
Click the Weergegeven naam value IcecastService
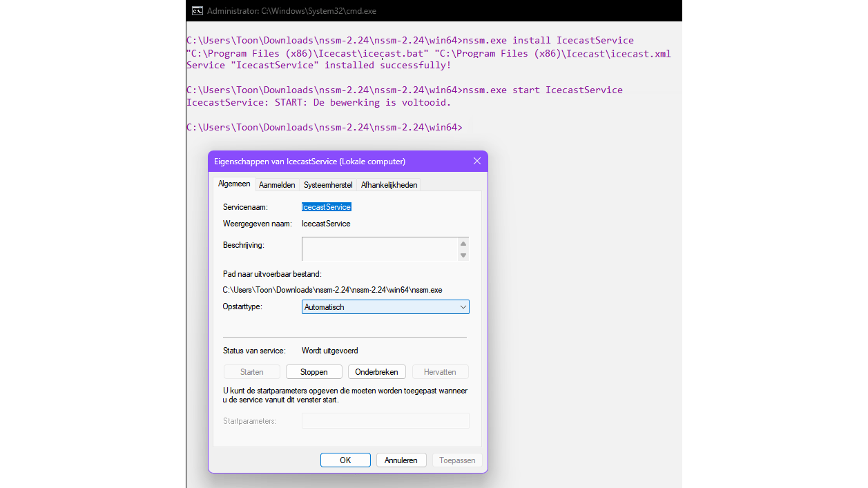coord(326,224)
